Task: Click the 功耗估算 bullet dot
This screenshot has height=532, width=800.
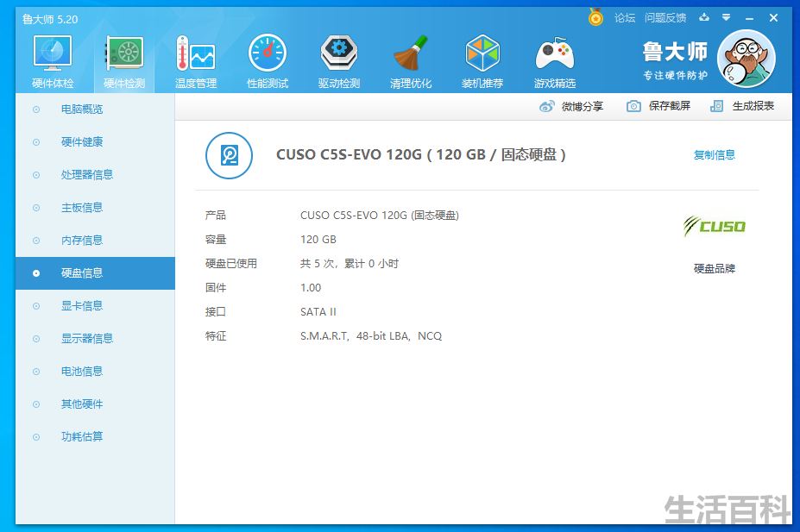Action: [36, 437]
